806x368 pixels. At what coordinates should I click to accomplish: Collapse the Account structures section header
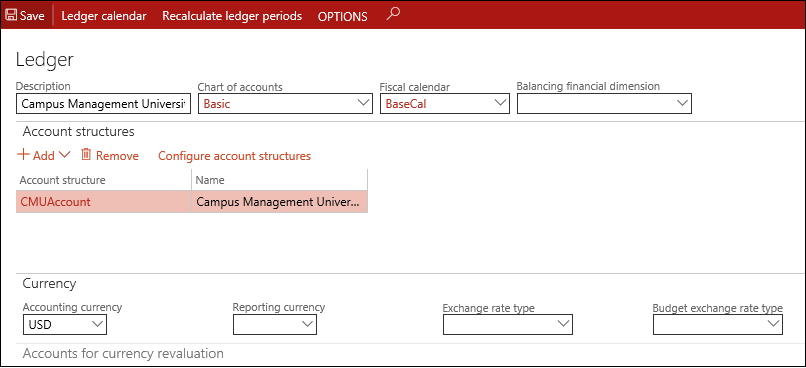(79, 132)
